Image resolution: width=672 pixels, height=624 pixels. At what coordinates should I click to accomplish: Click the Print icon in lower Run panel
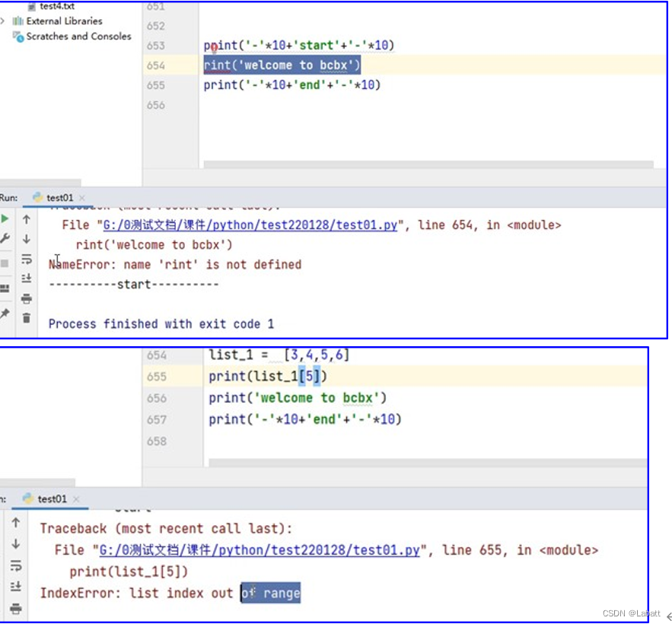coord(16,608)
